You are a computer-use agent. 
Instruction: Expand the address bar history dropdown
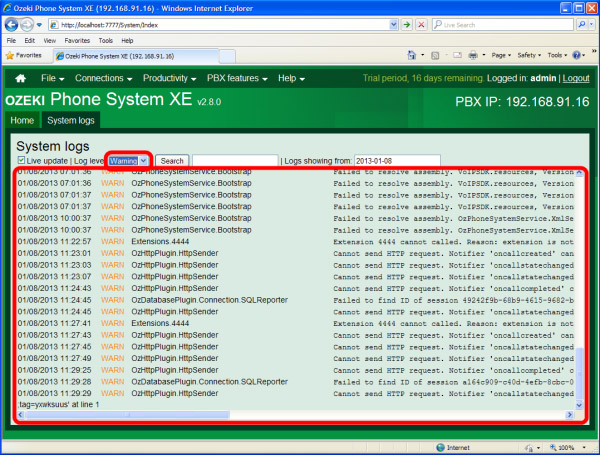393,25
